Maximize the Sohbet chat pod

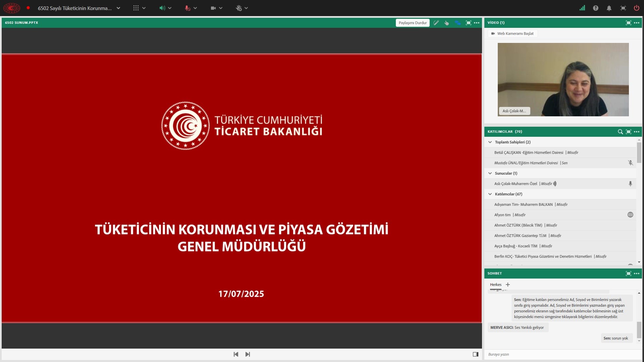(x=629, y=274)
